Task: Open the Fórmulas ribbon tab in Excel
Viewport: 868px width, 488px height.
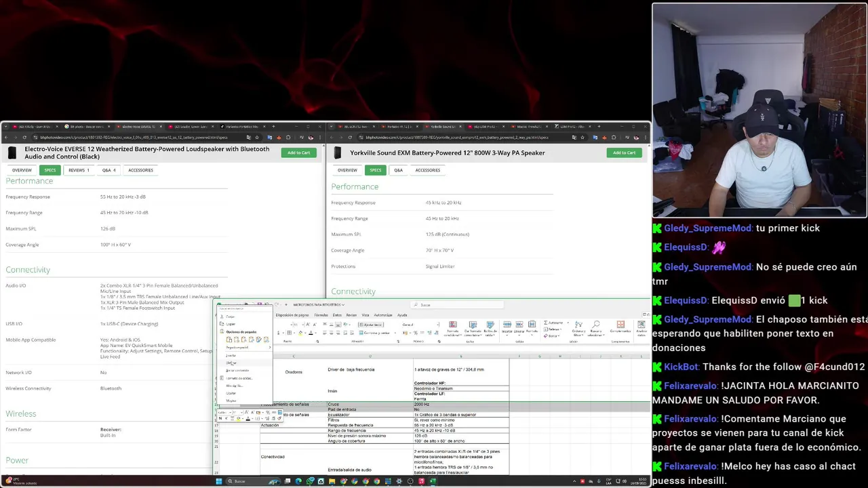Action: click(x=321, y=315)
